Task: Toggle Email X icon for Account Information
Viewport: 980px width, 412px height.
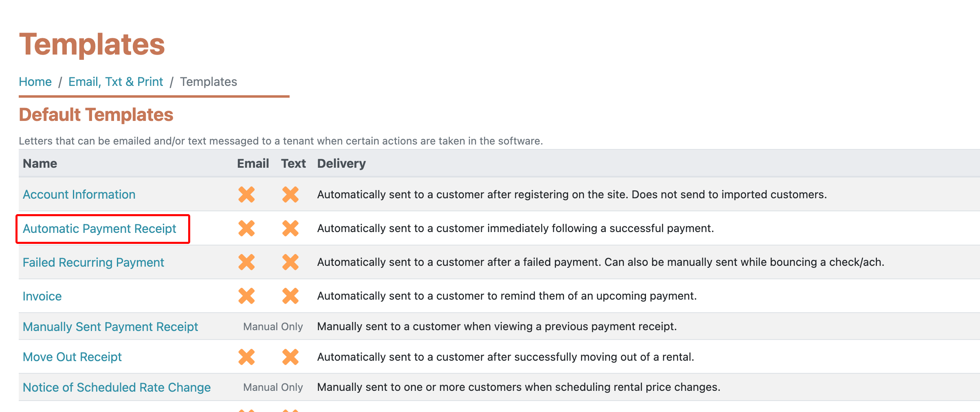Action: pyautogui.click(x=247, y=194)
